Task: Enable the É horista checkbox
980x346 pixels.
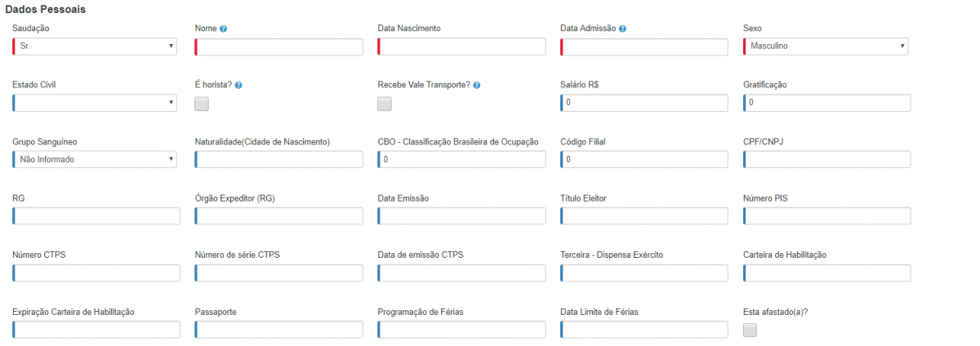Action: pos(202,104)
